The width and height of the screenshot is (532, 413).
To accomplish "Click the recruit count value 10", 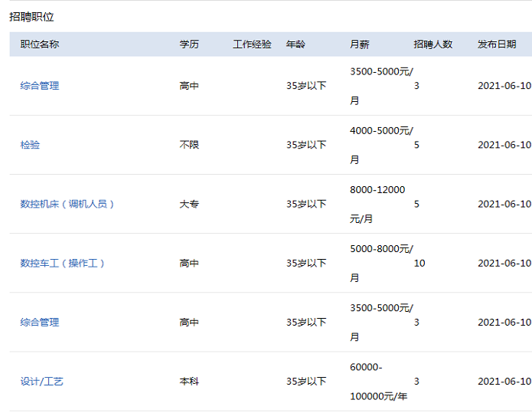I will click(419, 263).
